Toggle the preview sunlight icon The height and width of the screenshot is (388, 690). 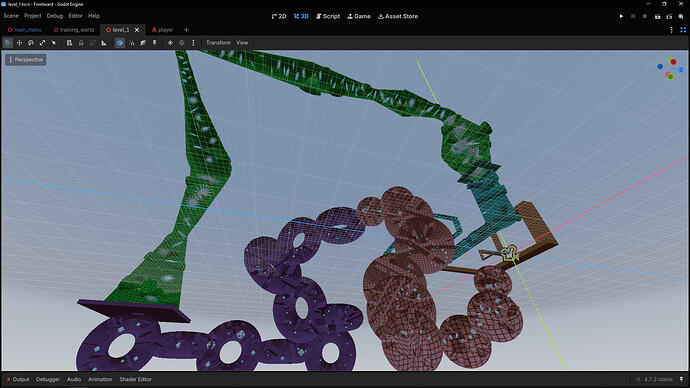click(170, 43)
